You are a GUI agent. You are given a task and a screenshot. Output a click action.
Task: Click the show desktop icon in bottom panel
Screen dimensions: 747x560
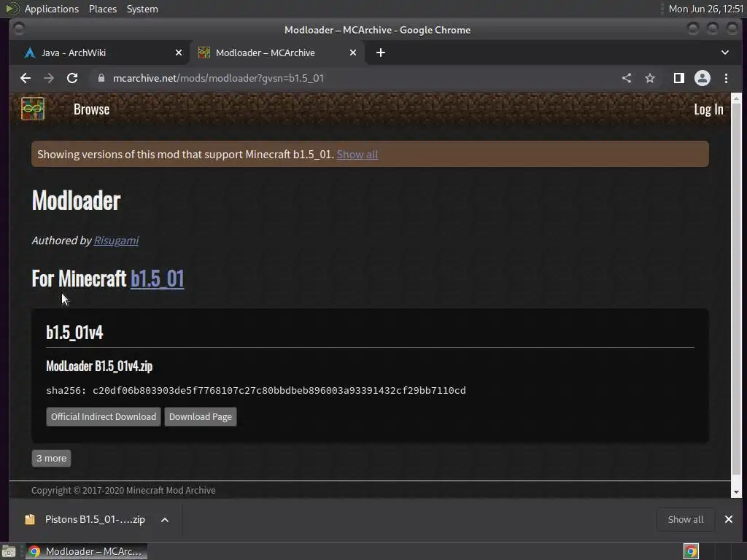[9, 551]
